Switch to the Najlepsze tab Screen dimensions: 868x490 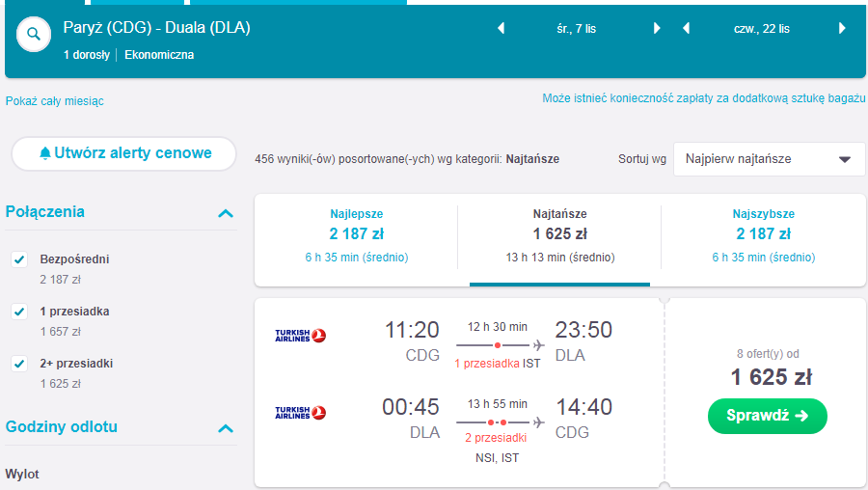pyautogui.click(x=357, y=235)
